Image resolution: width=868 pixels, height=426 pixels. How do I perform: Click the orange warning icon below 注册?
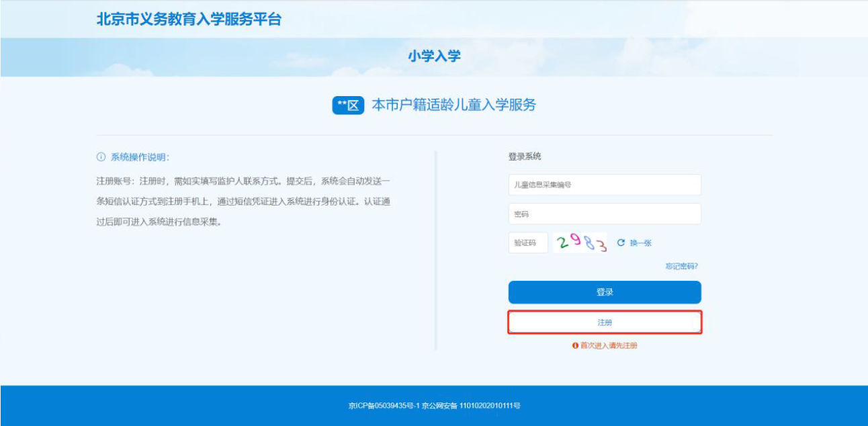coord(575,345)
